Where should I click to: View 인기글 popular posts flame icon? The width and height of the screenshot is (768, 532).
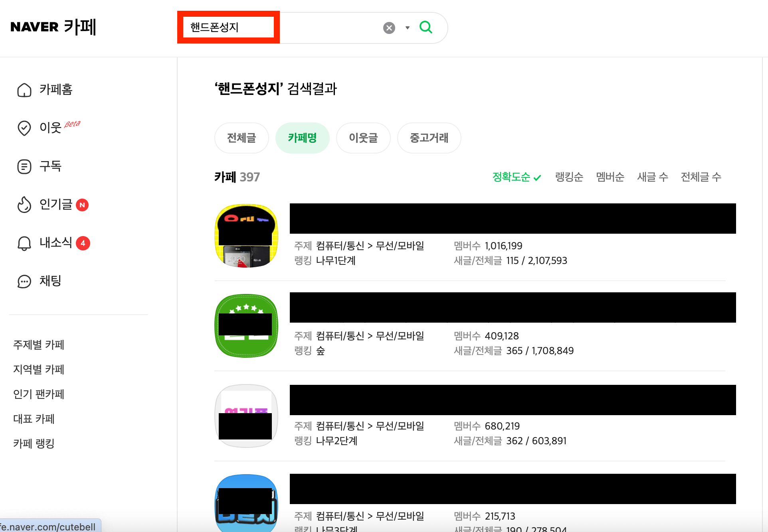point(24,205)
